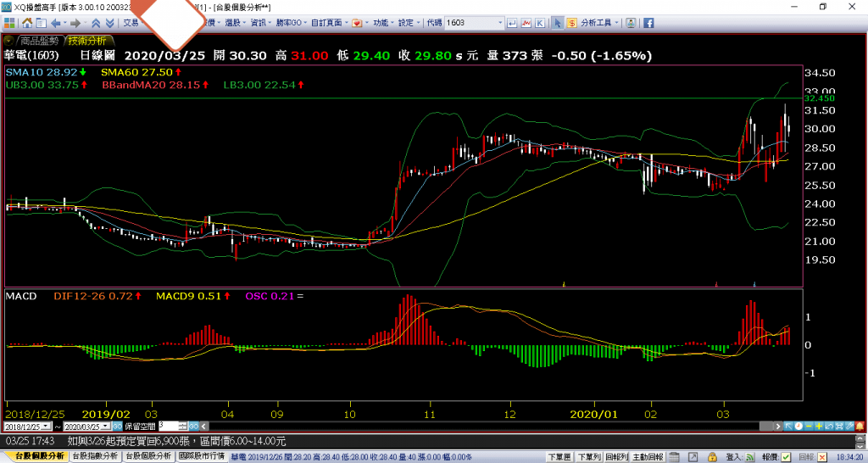The height and width of the screenshot is (463, 868).
Task: Switch to the 台股指數分析 bottom tab
Action: tap(94, 456)
